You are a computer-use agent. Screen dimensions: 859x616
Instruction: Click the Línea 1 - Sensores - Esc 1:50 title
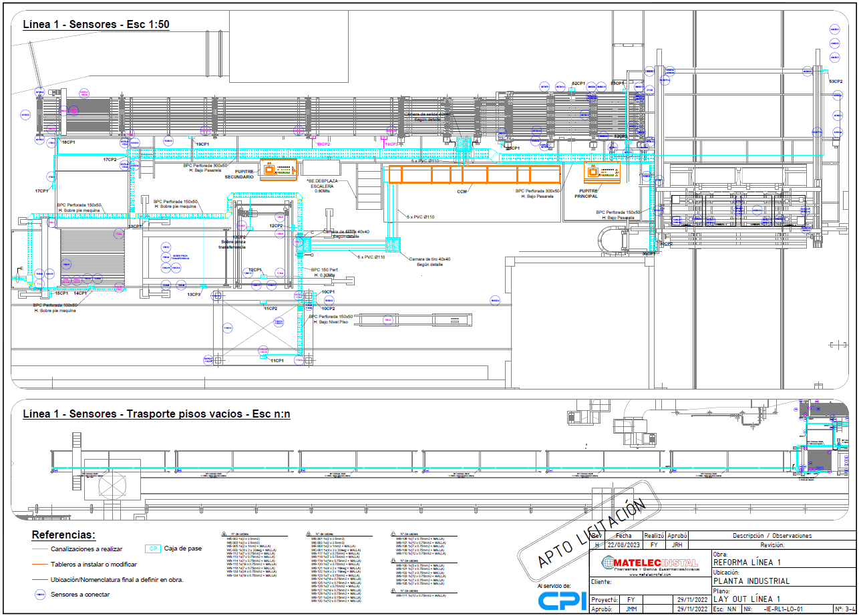coord(96,25)
